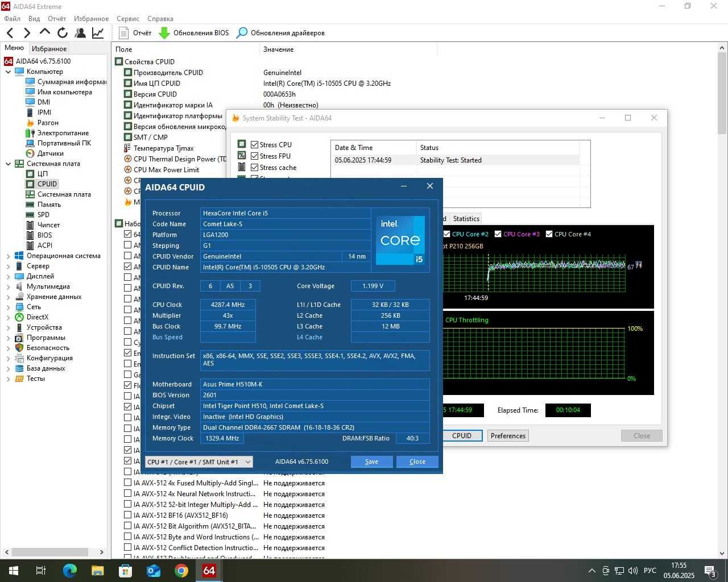Click the Обновления драйверов search button
This screenshot has width=728, height=582.
[280, 33]
